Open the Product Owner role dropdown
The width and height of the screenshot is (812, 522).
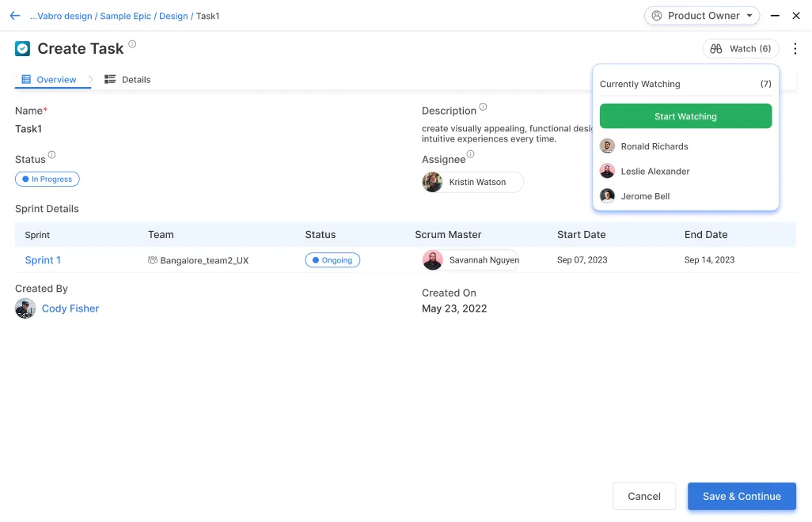point(701,16)
